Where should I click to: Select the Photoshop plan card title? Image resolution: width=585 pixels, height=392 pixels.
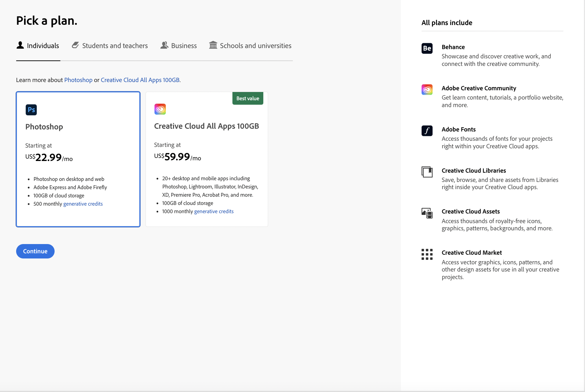coord(44,127)
